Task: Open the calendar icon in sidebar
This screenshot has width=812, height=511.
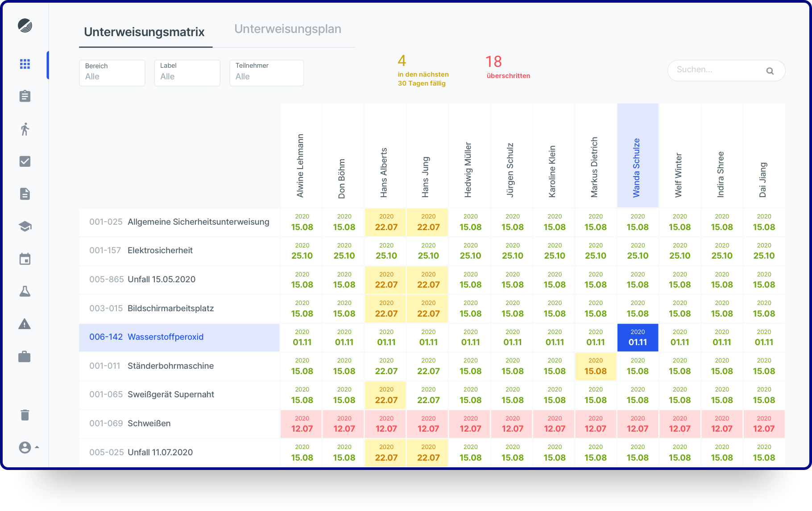Action: coord(25,259)
